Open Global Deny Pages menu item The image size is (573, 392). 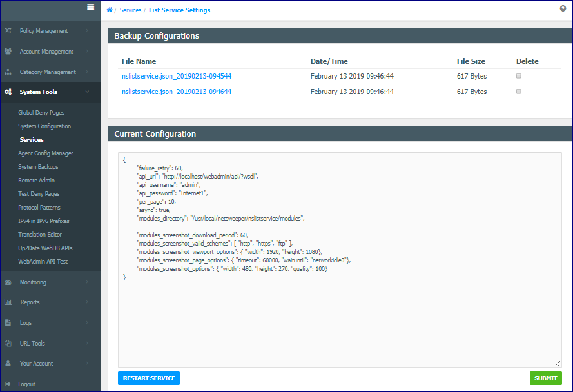pos(41,113)
